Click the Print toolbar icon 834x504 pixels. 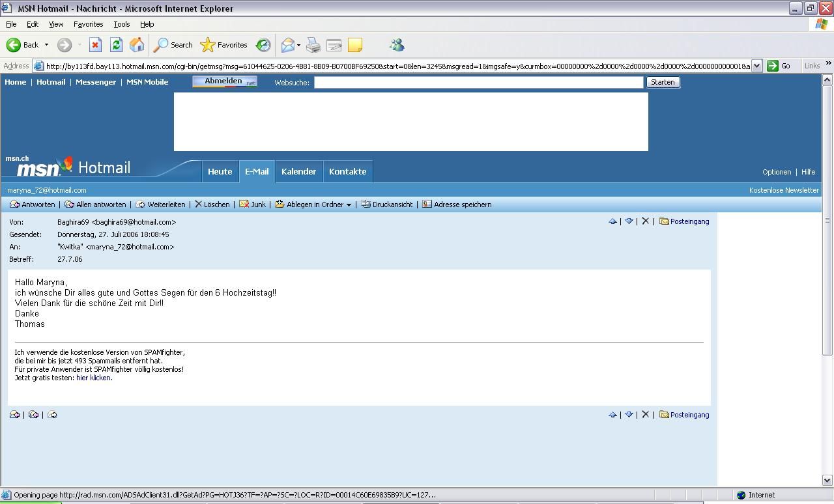313,45
